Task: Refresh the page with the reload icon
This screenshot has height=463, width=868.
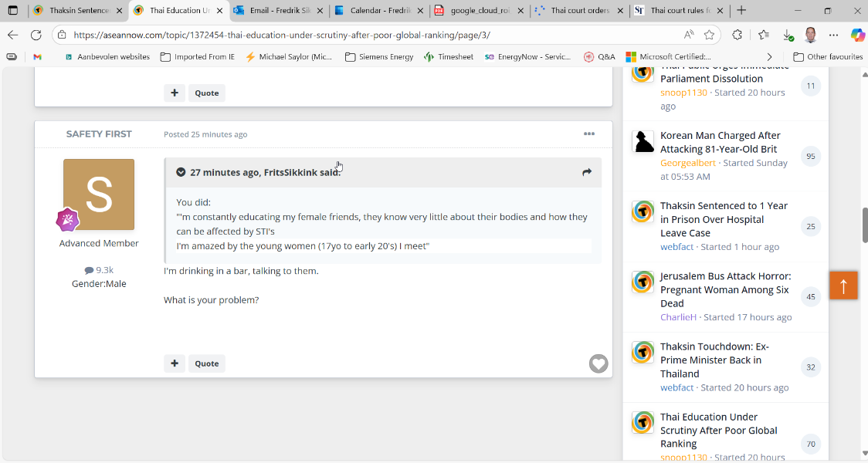Action: pos(36,35)
